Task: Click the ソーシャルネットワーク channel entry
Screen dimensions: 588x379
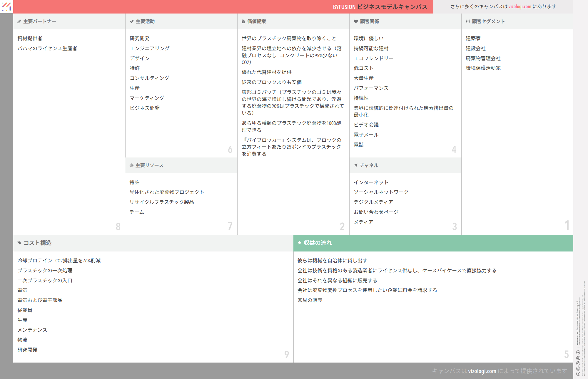Action: (381, 192)
